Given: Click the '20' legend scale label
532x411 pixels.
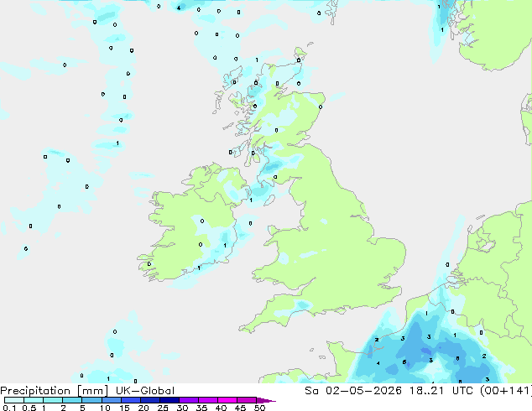Looking at the screenshot, I should 143,408.
